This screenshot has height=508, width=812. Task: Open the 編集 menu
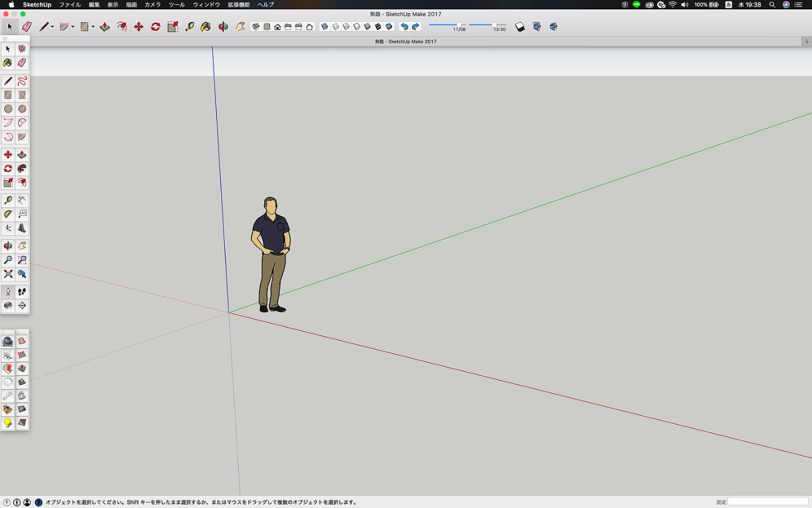tap(94, 4)
